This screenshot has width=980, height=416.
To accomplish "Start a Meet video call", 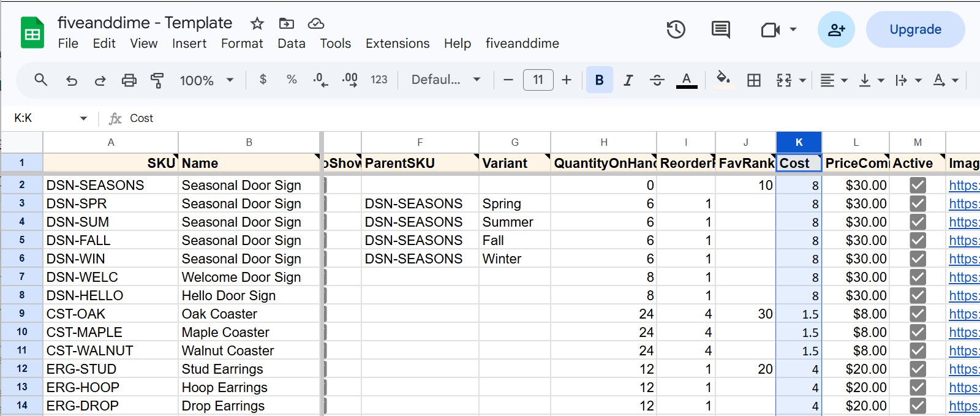I will [x=771, y=29].
